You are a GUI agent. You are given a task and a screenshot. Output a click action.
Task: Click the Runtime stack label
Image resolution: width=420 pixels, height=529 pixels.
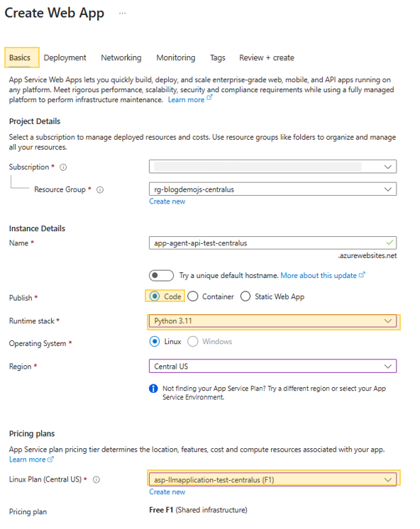pyautogui.click(x=32, y=321)
